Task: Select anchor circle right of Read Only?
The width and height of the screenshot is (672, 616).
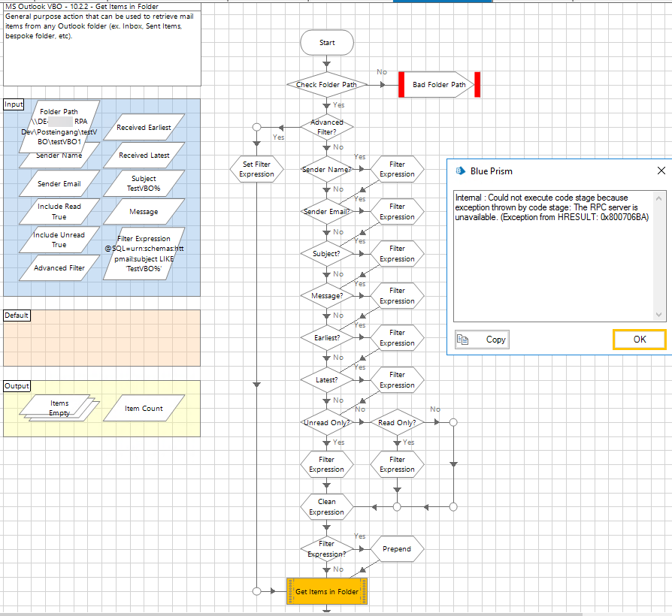Action: [x=453, y=422]
